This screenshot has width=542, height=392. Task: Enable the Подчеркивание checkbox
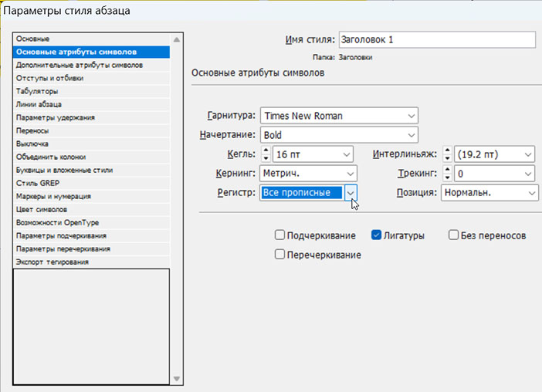(x=280, y=235)
